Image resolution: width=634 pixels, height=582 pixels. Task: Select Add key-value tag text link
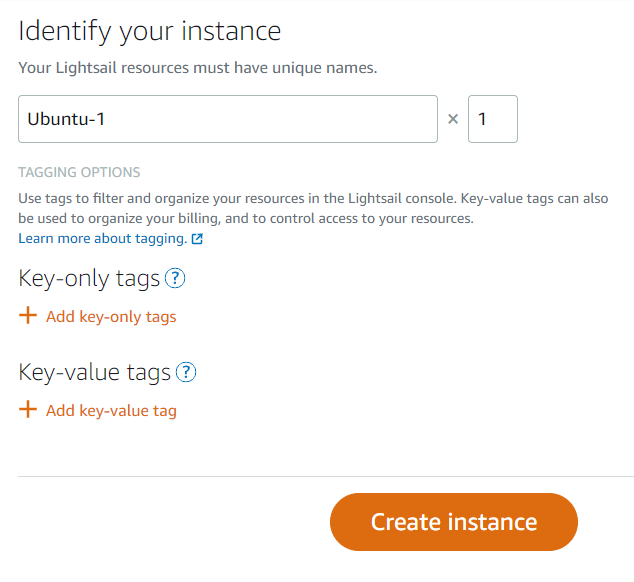click(111, 411)
